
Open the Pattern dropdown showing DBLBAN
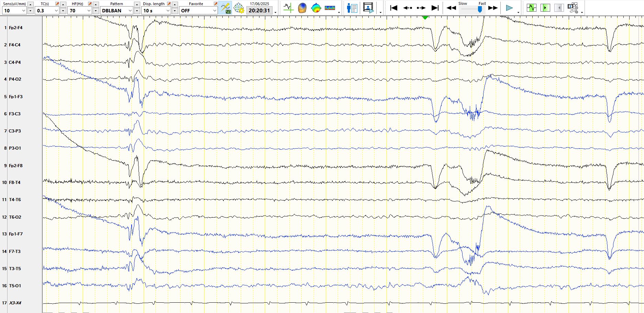(117, 11)
